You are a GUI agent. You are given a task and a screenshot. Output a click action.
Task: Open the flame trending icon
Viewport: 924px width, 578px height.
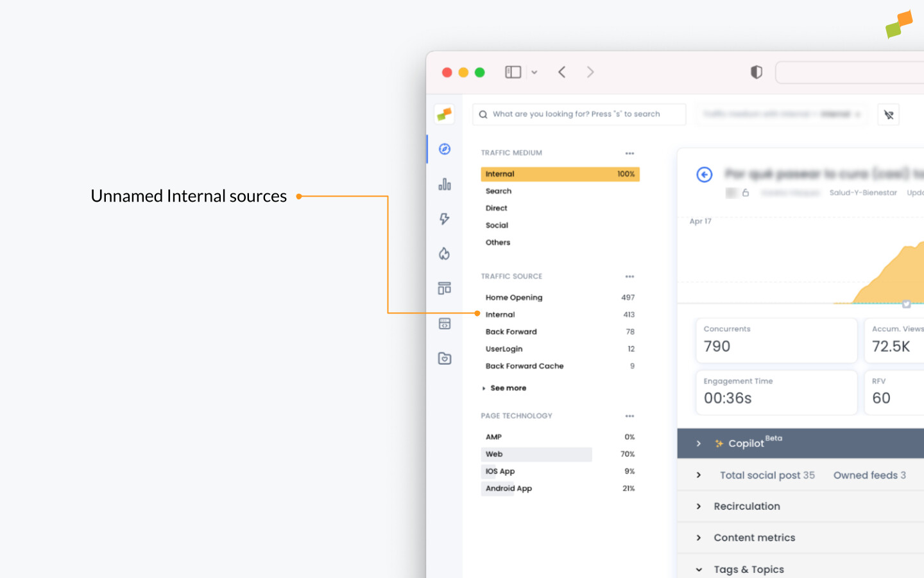pyautogui.click(x=444, y=254)
